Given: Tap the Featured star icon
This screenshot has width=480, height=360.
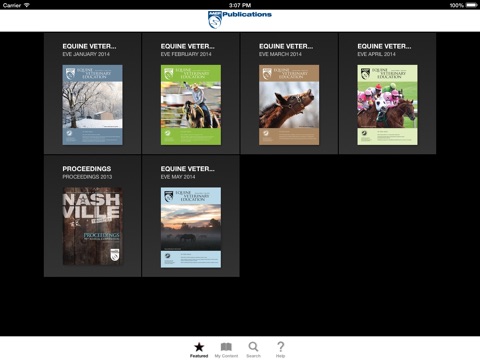Looking at the screenshot, I should 199,347.
